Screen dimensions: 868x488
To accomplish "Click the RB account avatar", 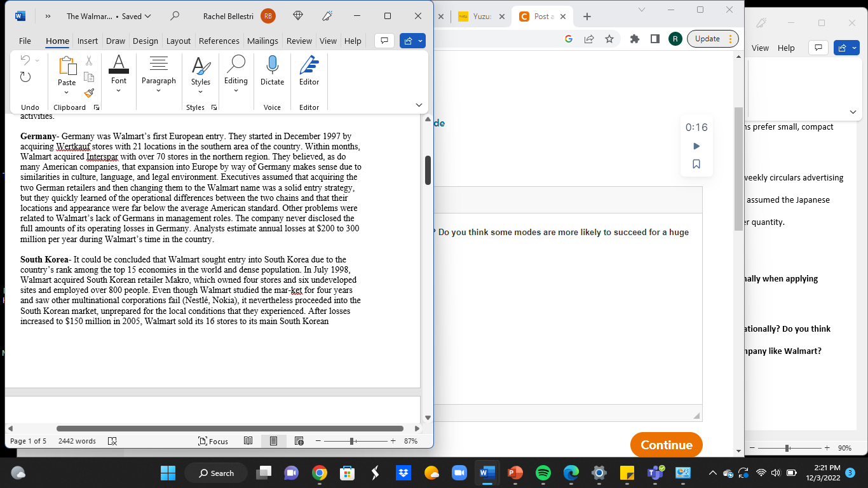I will [x=268, y=16].
